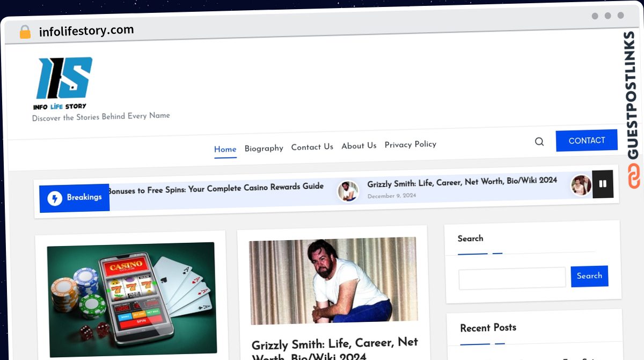Open the Biography menu item
This screenshot has height=360, width=644.
(264, 148)
